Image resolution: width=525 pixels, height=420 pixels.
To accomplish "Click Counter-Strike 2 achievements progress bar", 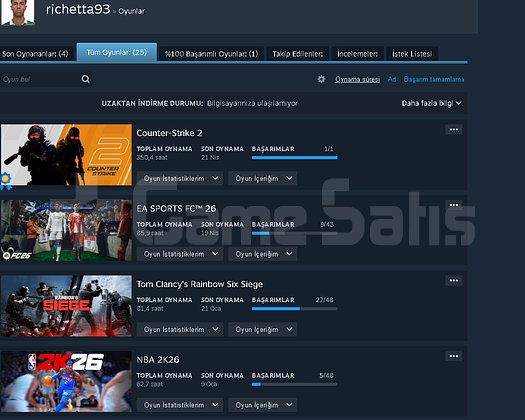I will pyautogui.click(x=295, y=157).
